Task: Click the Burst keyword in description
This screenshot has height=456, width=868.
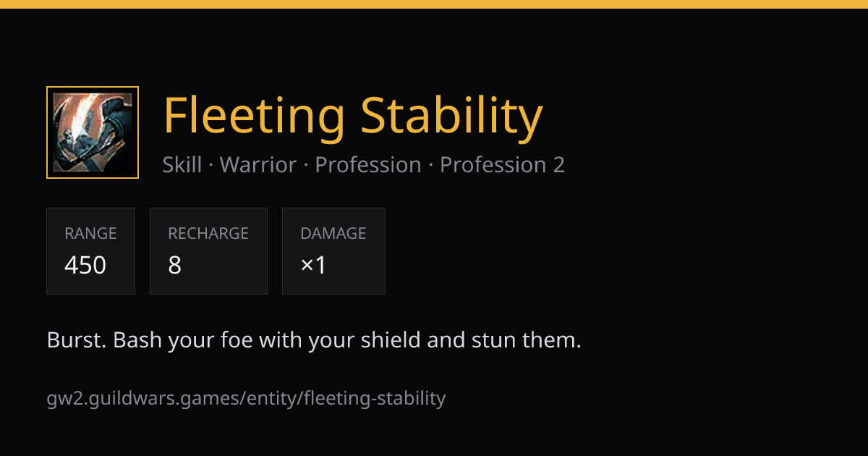Action: coord(77,339)
